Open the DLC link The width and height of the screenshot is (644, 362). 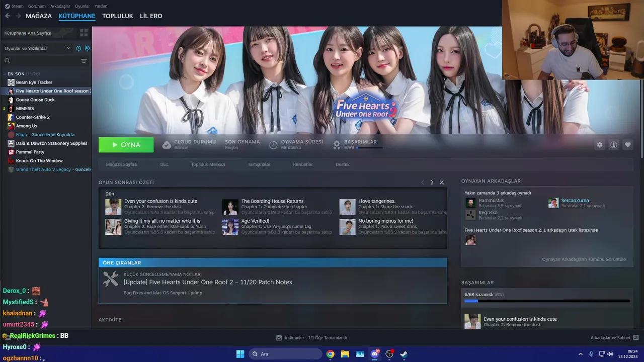pos(165,164)
